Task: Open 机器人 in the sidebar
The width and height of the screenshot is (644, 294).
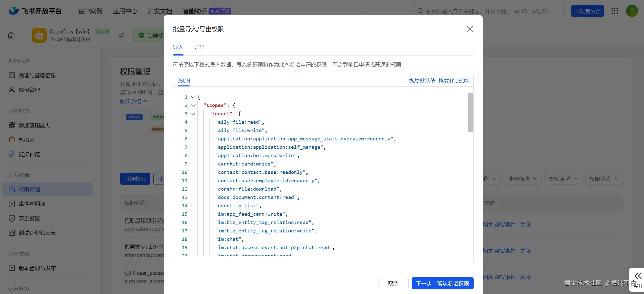Action: tap(26, 140)
